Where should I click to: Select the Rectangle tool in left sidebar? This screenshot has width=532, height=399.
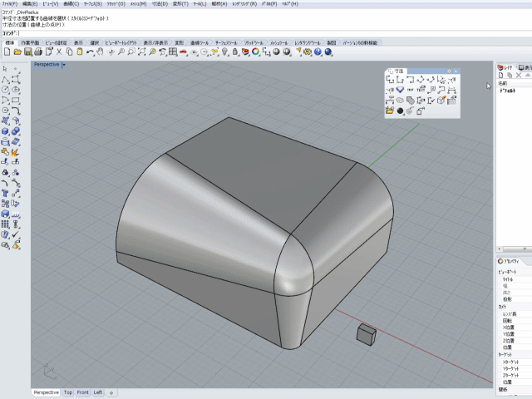click(x=16, y=100)
